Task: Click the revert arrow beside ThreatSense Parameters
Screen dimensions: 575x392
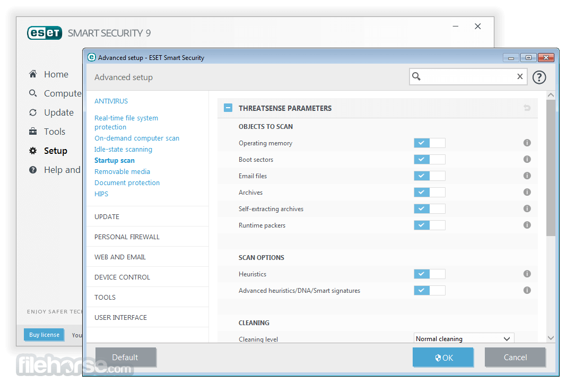Action: click(x=527, y=108)
